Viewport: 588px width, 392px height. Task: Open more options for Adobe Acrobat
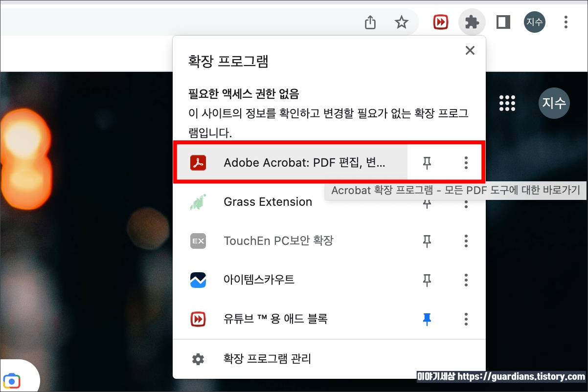tap(466, 163)
